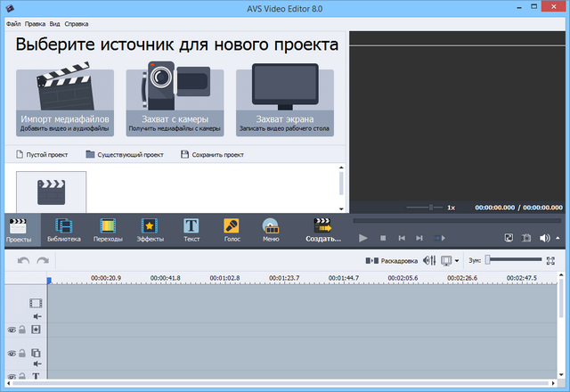The width and height of the screenshot is (570, 392).
Task: Open the Эффекты video effects panel
Action: (150, 230)
